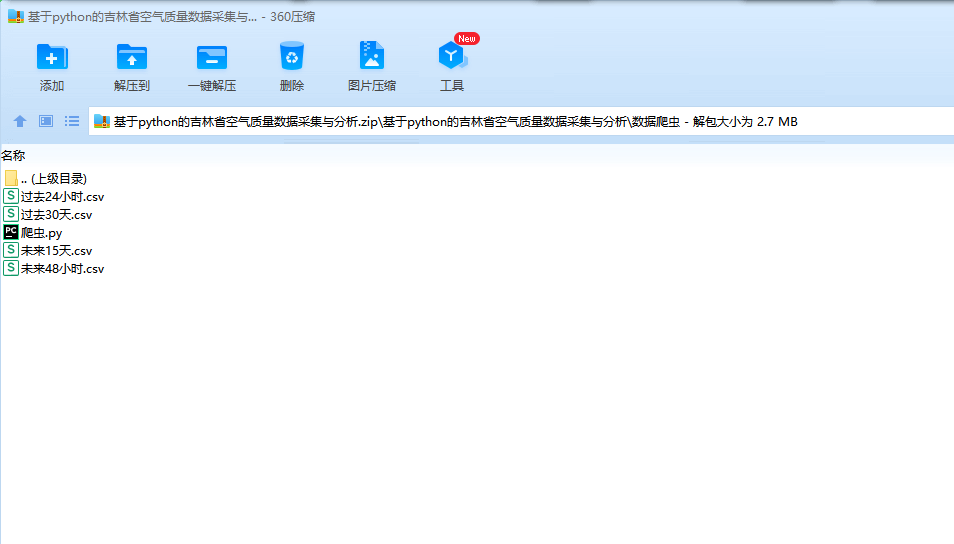Select the file 未来48小时.csv
954x544 pixels.
[62, 268]
